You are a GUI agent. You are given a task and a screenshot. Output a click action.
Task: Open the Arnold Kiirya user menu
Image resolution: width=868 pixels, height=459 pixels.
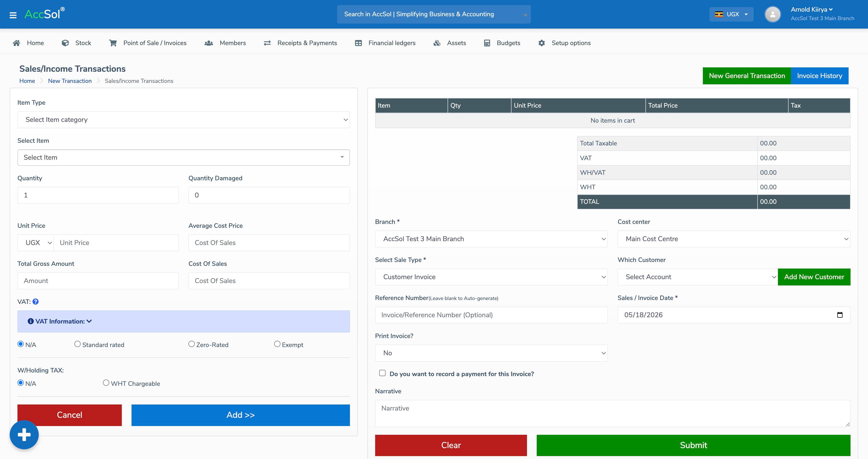[812, 9]
